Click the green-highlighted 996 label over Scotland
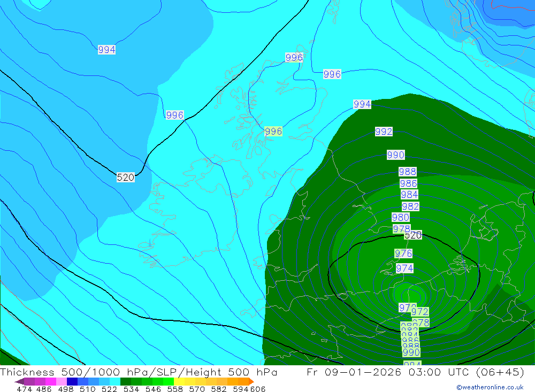 click(x=273, y=132)
